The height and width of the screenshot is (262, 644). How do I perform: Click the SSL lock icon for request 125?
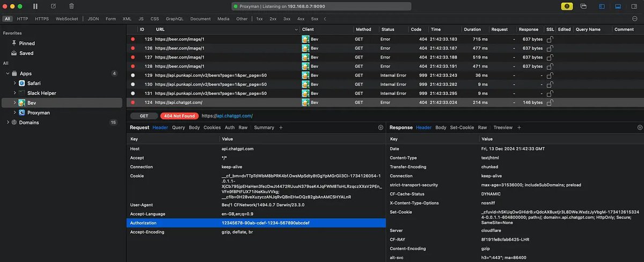(x=550, y=39)
